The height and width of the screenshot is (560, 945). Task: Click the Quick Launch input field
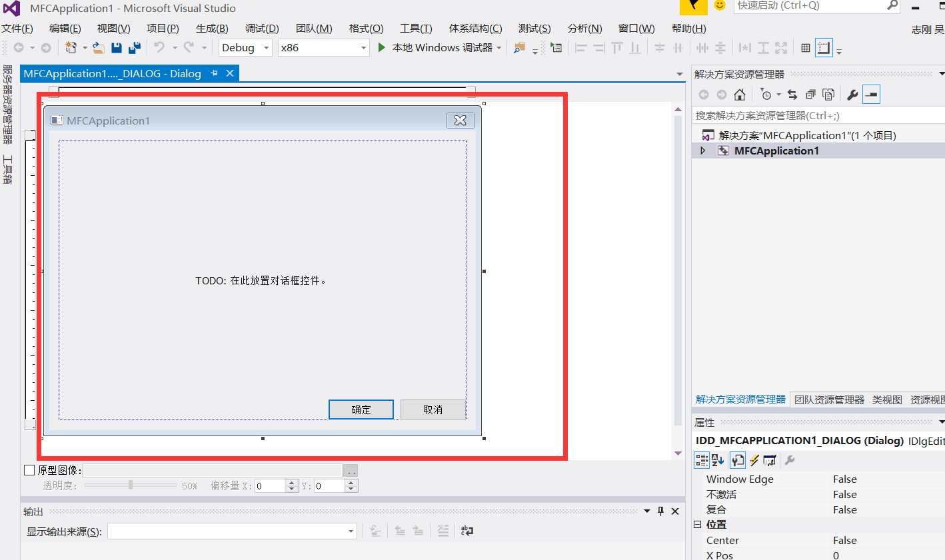tap(810, 5)
